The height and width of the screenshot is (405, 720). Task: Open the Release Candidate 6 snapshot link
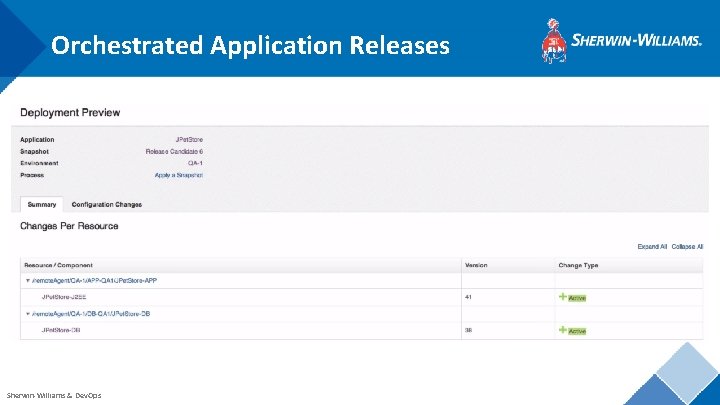coord(174,152)
